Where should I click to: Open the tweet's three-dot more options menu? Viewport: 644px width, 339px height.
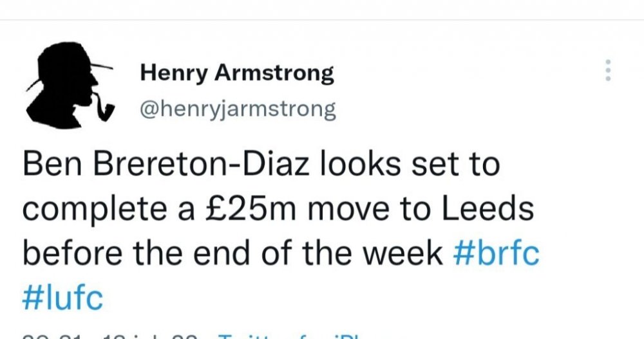606,71
